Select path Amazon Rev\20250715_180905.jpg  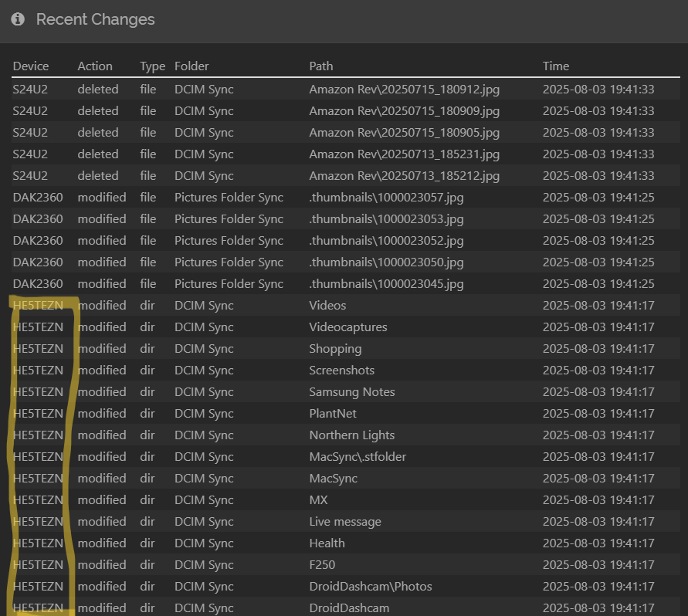404,133
